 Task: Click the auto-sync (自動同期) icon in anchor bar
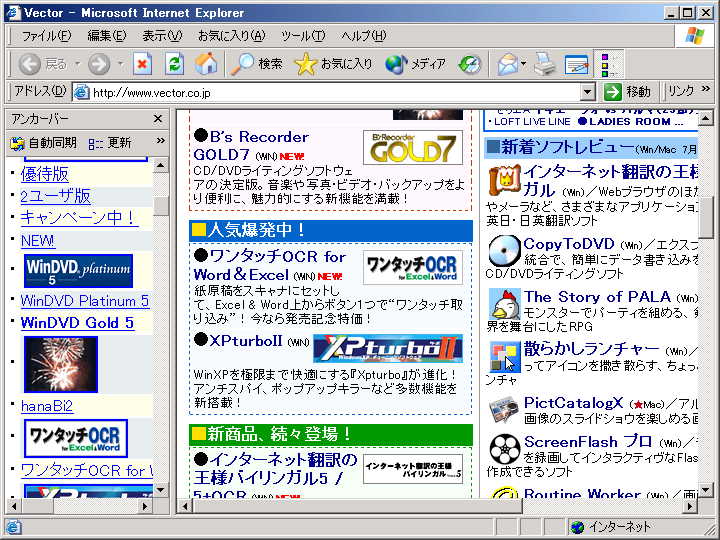17,143
